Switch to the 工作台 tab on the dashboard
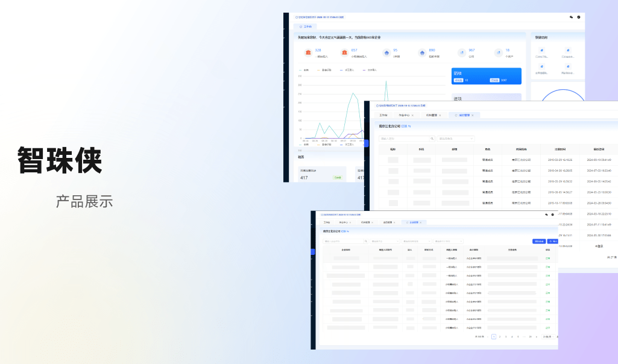Image resolution: width=618 pixels, height=364 pixels. 306,27
